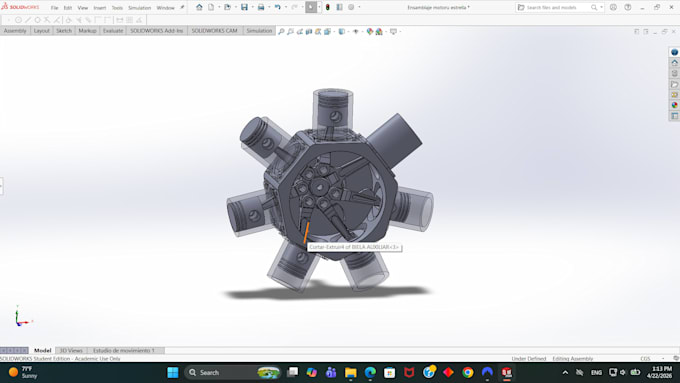Open the File Explorer task pane icon
680x383 pixels.
click(674, 84)
